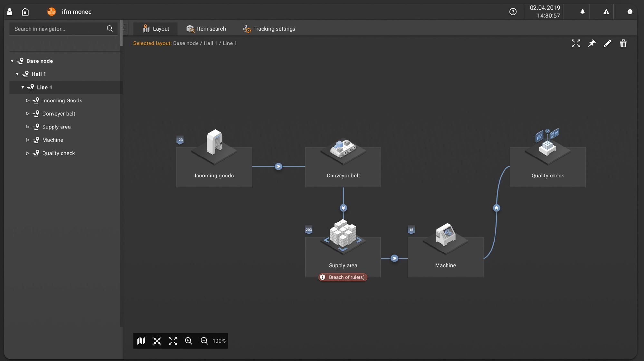Collapse the navigator sidebar panel
Viewport: 644px width, 361px height.
click(x=124, y=28)
